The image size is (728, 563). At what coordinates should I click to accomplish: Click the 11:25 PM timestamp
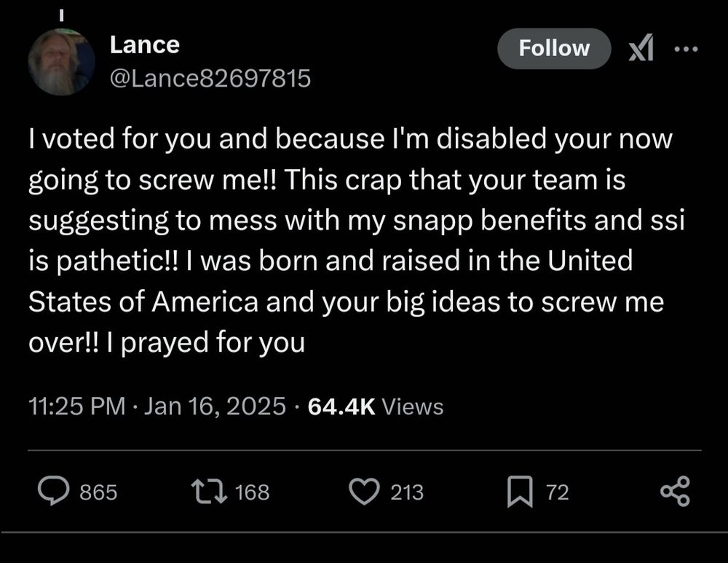(x=76, y=406)
